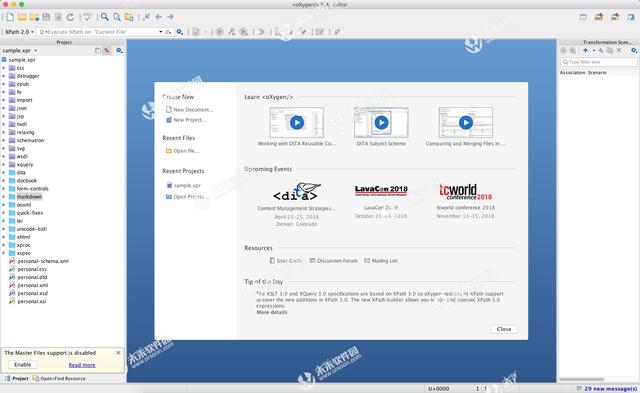Click the Scenario column header

pos(597,72)
